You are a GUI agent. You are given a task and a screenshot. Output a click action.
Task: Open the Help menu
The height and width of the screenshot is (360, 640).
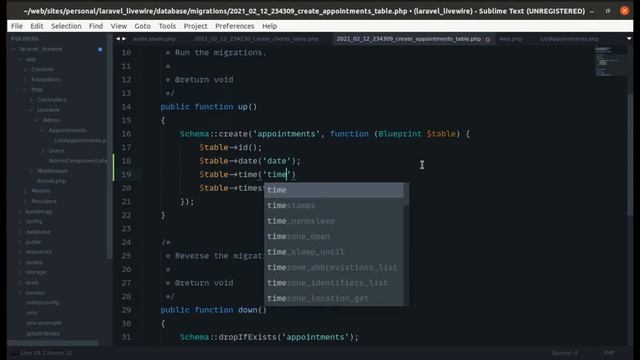click(x=269, y=26)
